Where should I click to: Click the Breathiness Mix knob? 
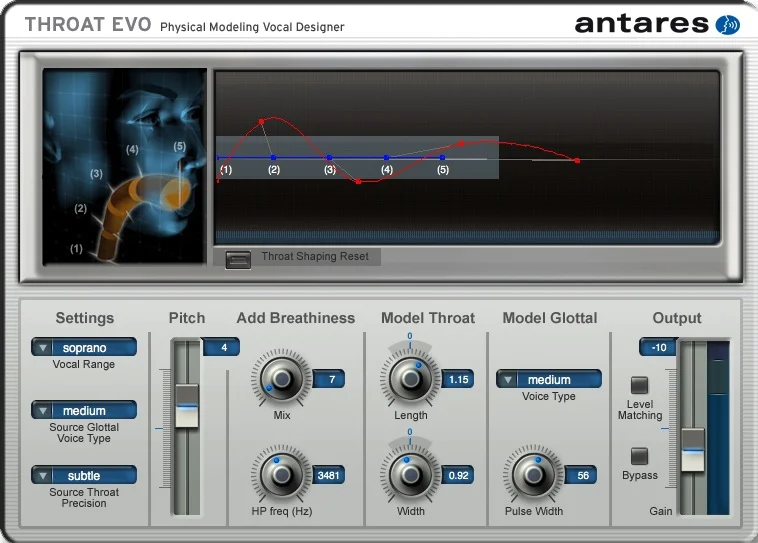click(x=281, y=379)
